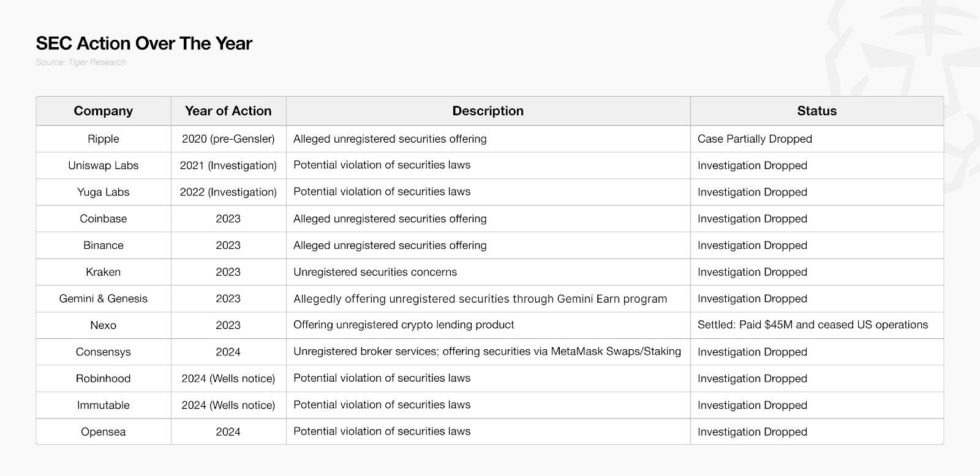Select Ripple's Case Partially Dropped status
This screenshot has width=980, height=476.
pyautogui.click(x=755, y=139)
